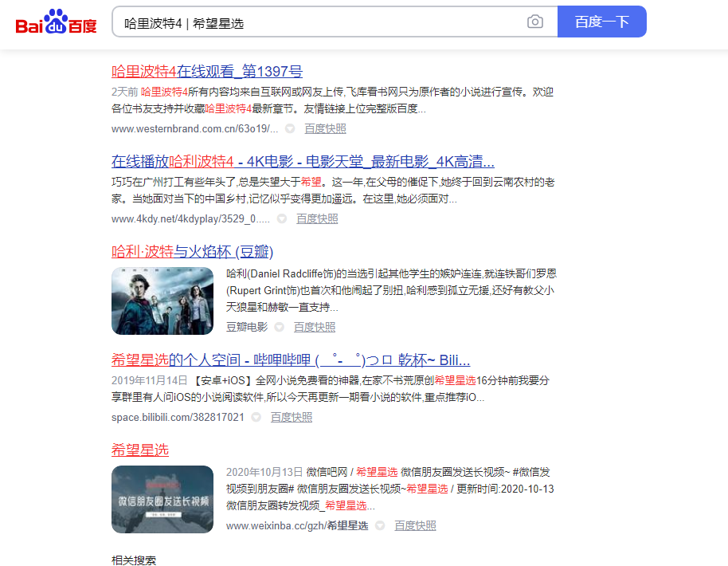Click the 微信朋友圈发送长视频 thumbnail

(x=162, y=499)
